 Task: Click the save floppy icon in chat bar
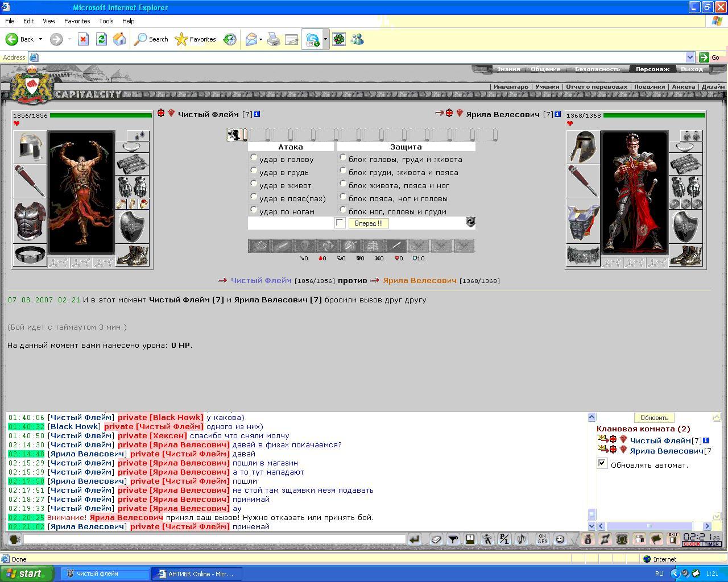[470, 539]
